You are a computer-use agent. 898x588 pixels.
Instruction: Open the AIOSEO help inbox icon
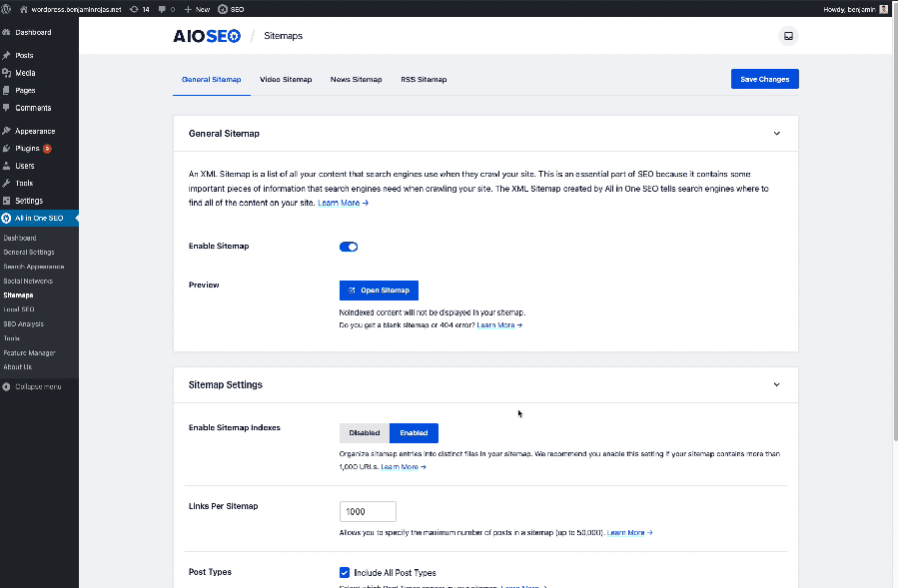coord(788,36)
